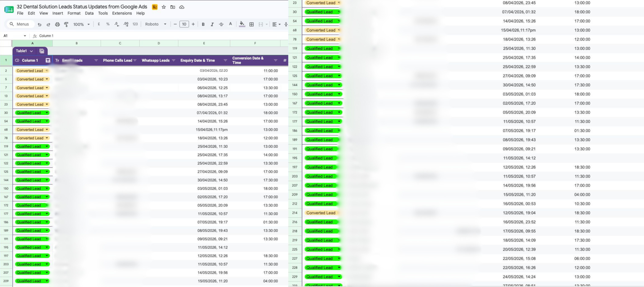Check the cloud save status icon
Screen dimensions: 644x287
pyautogui.click(x=182, y=7)
